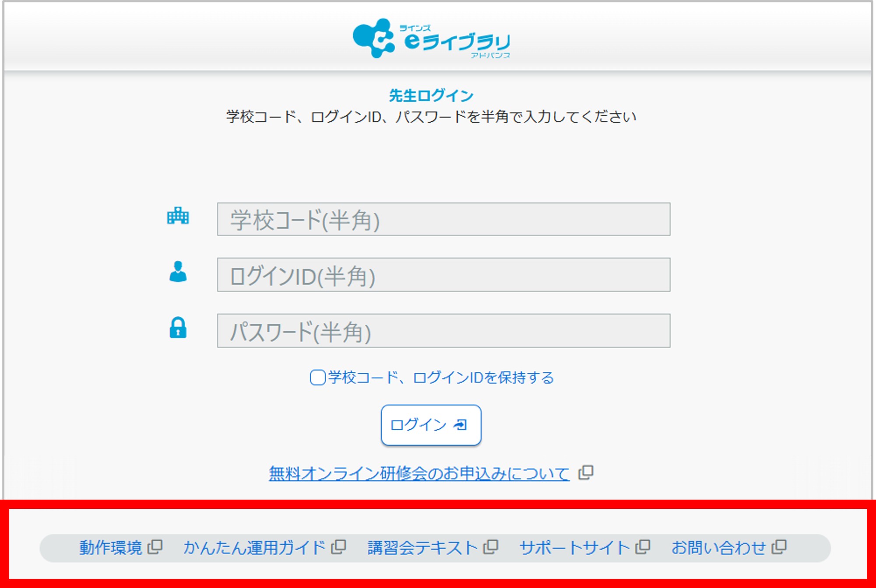This screenshot has width=876, height=588.
Task: Click the user silhouette icon
Action: click(x=178, y=272)
